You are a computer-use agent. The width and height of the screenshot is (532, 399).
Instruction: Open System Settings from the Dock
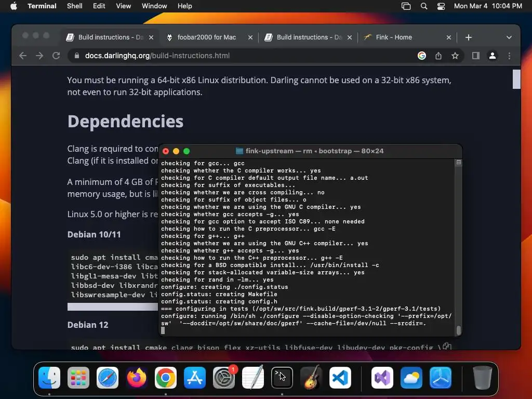(224, 378)
